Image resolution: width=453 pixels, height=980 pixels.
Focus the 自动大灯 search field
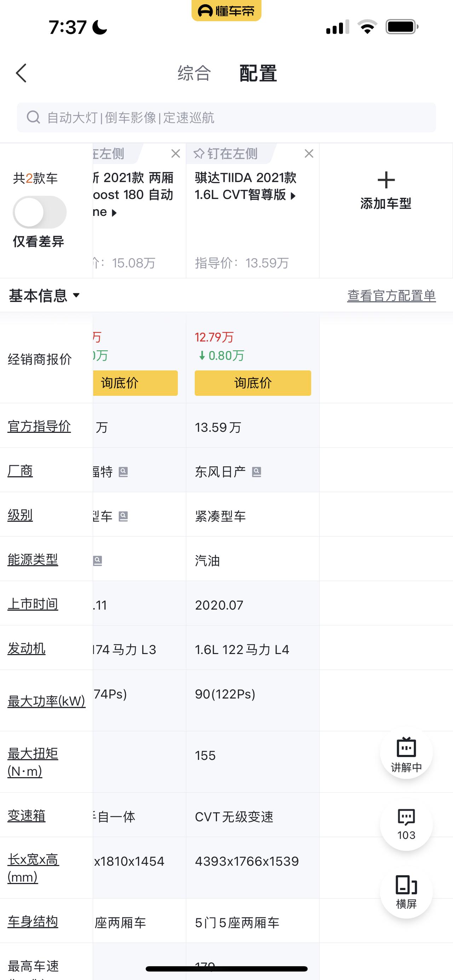[x=226, y=117]
